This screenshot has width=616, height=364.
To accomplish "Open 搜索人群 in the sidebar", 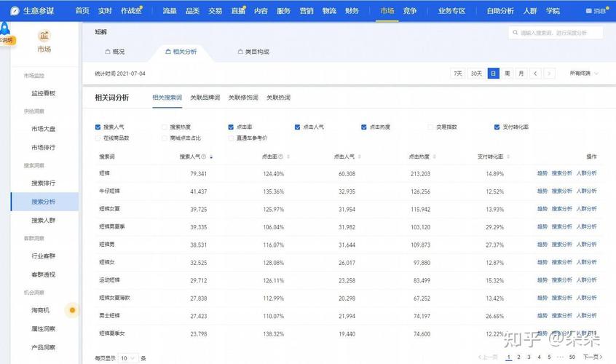I will (x=43, y=221).
